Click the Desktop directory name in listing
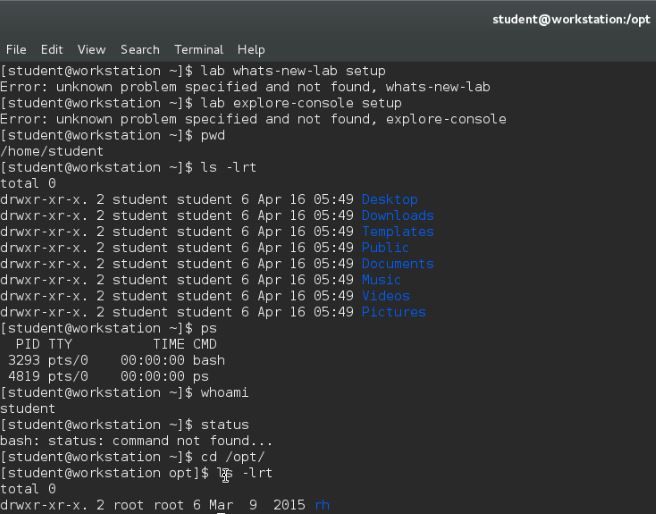Screen dimensions: 656x514 389,200
